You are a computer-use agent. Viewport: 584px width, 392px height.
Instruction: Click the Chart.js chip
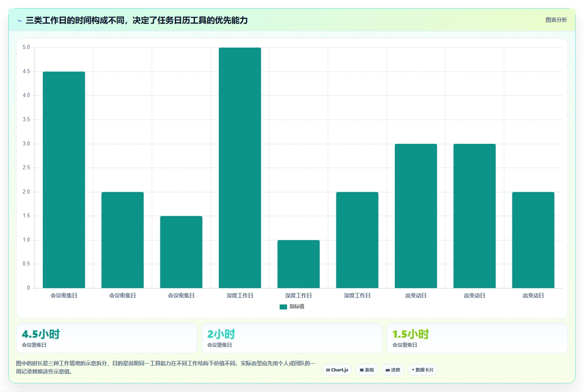(x=337, y=370)
